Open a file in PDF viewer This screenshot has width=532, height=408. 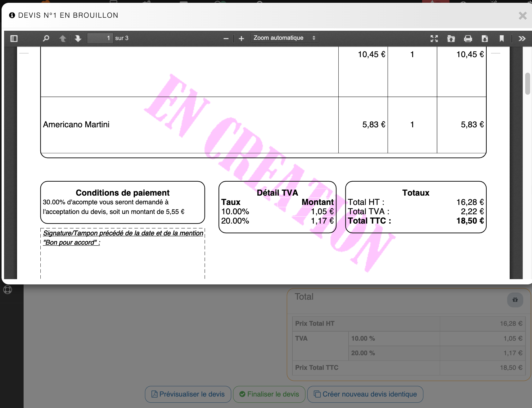(451, 39)
